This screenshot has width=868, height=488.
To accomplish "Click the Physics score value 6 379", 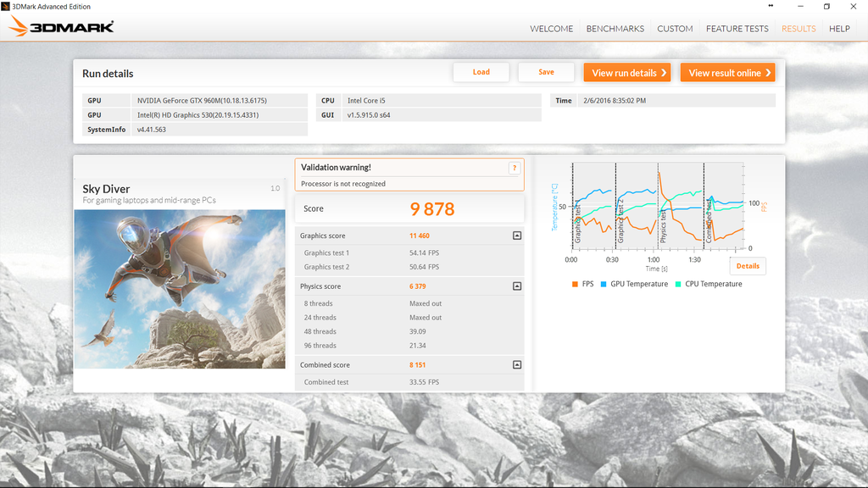I will 418,286.
